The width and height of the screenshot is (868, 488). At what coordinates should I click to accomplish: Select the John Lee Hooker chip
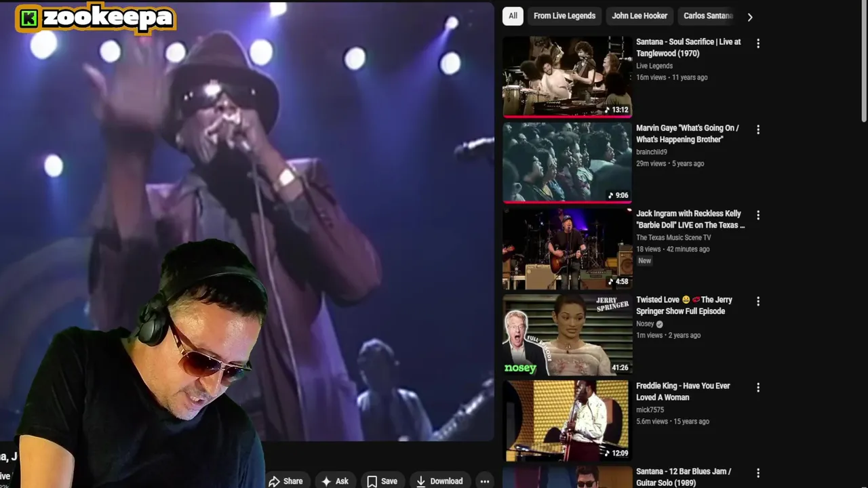(639, 16)
